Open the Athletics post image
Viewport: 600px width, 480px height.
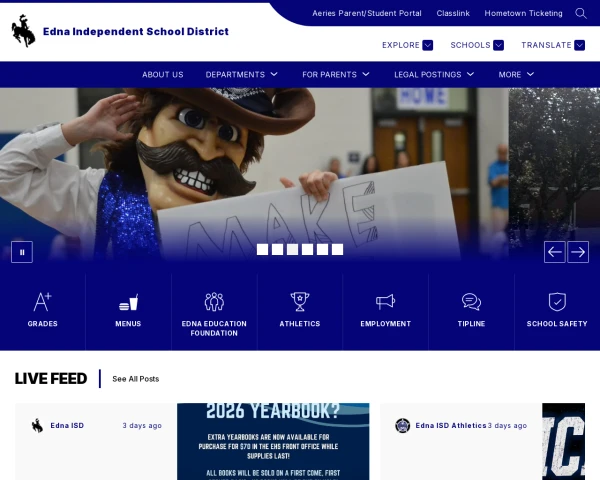563,441
